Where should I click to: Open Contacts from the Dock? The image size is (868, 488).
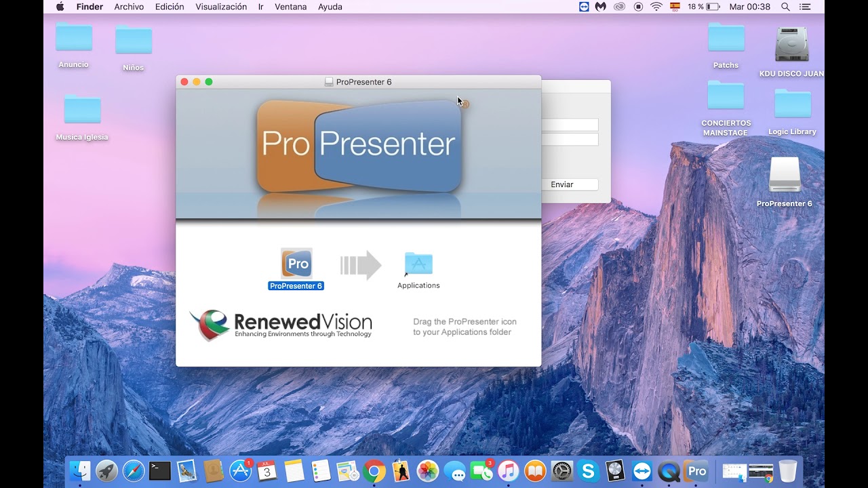(x=214, y=470)
